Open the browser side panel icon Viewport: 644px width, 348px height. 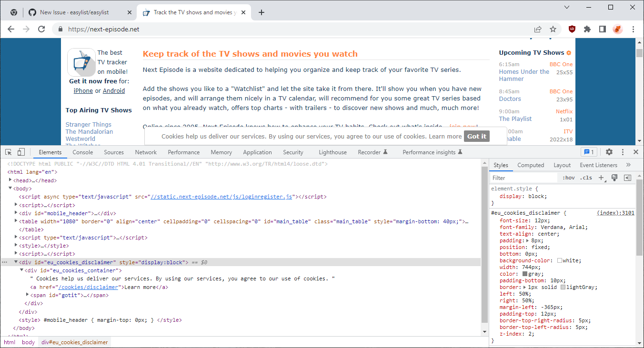(x=603, y=29)
